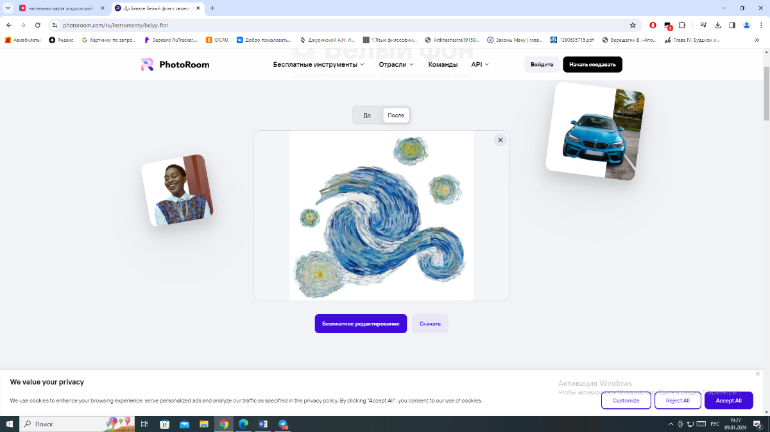Switch to the После (after) view

(x=396, y=115)
